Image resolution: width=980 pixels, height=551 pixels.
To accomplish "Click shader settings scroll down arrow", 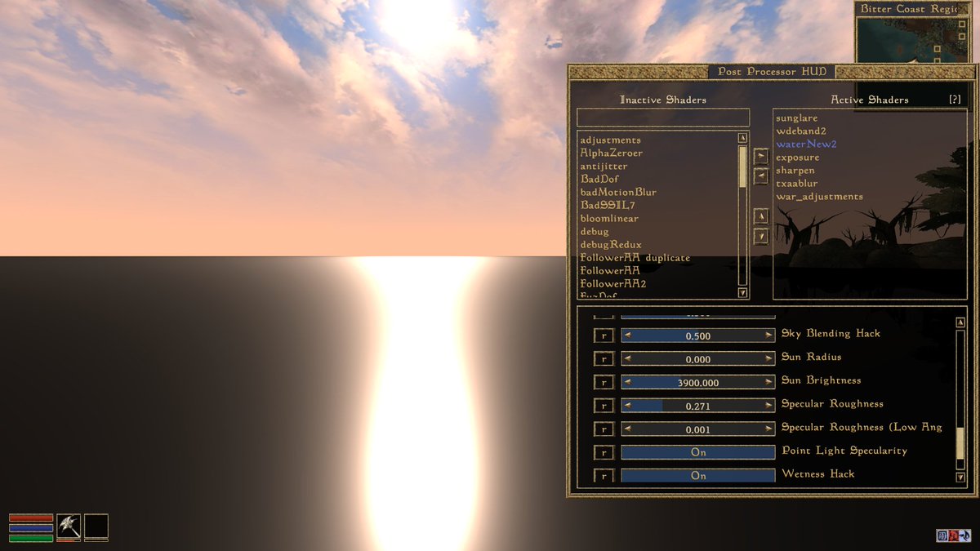I will (x=960, y=477).
